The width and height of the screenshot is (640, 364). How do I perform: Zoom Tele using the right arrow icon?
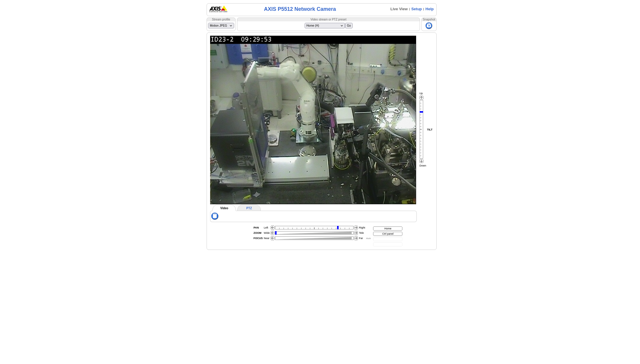pos(356,233)
